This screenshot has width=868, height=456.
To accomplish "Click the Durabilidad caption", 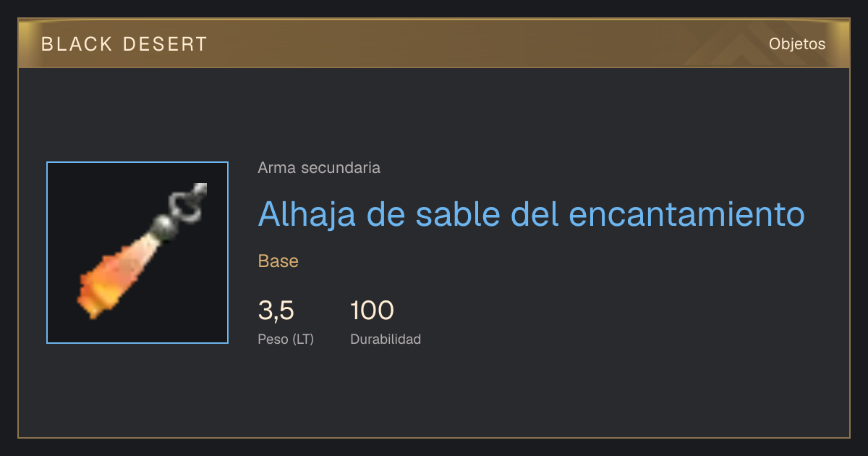I will click(386, 339).
